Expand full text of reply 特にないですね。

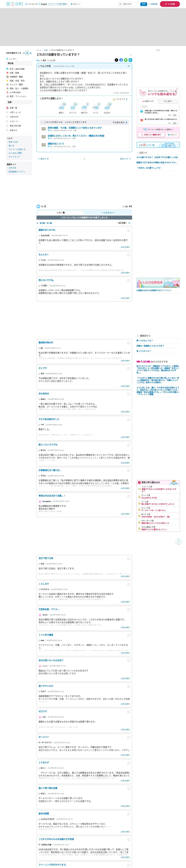coord(125,298)
